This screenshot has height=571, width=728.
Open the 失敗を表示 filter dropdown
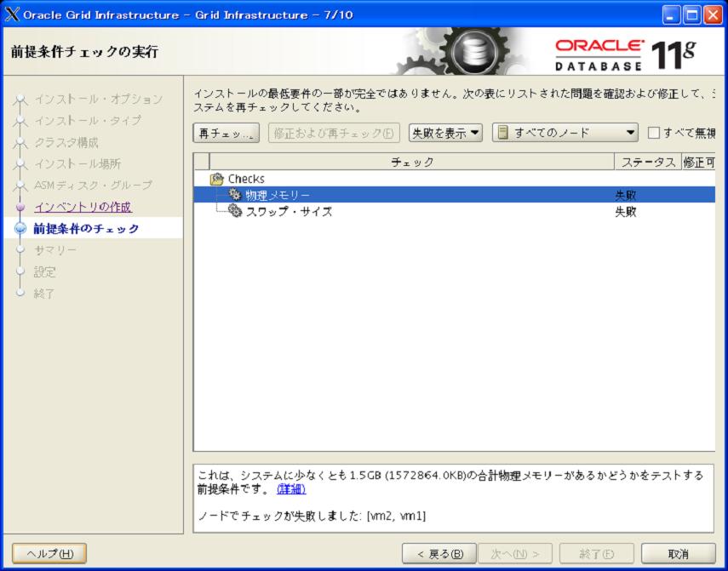coord(445,133)
